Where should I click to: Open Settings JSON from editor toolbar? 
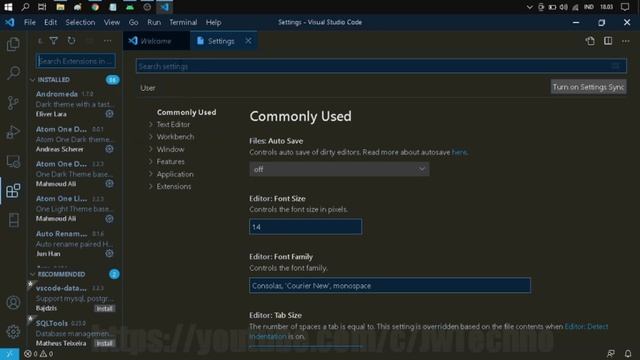pos(590,41)
